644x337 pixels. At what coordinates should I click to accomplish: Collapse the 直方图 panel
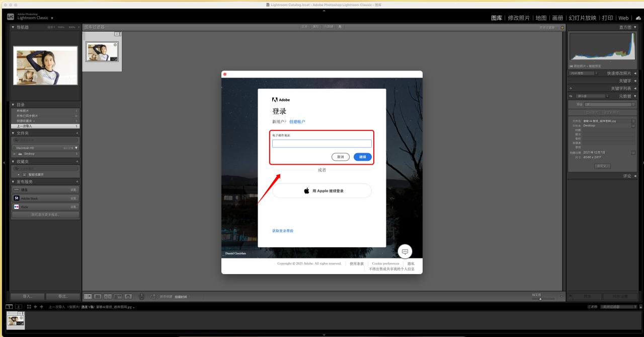coord(635,27)
